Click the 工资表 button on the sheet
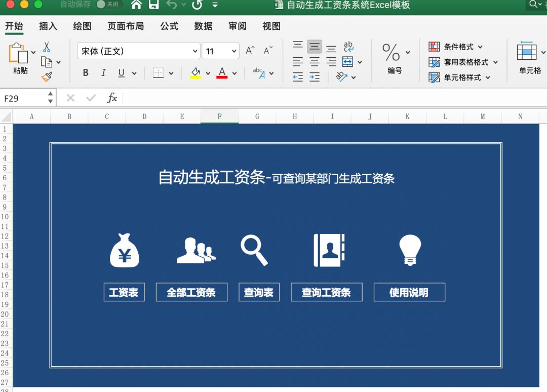The height and width of the screenshot is (392, 547). pos(124,292)
